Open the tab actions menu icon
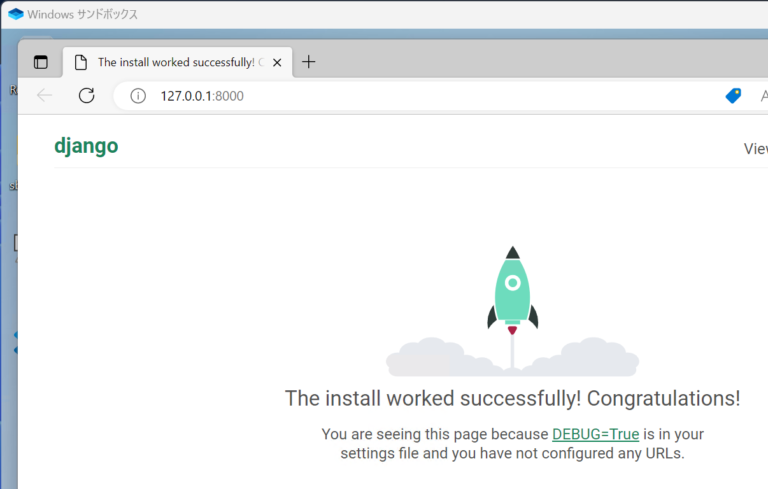 tap(41, 62)
